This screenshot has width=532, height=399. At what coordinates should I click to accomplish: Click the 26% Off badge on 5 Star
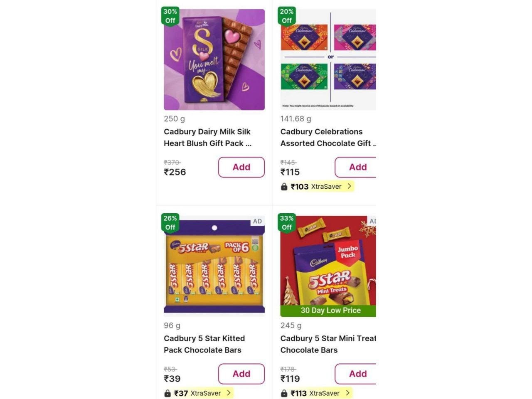(x=170, y=222)
